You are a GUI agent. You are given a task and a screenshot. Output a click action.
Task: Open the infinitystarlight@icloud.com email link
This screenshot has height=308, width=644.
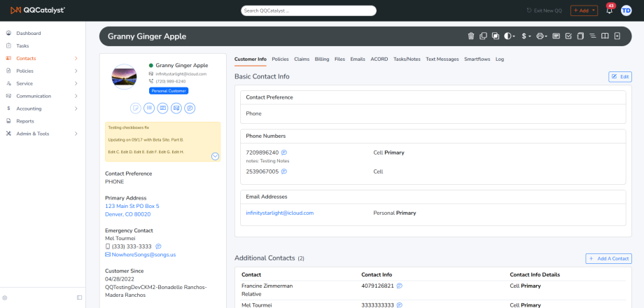(x=280, y=213)
